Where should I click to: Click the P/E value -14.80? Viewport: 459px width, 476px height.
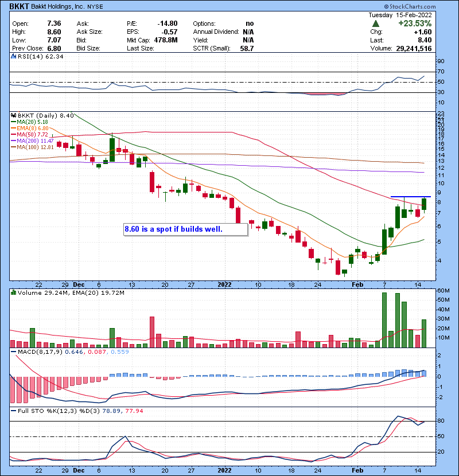168,24
